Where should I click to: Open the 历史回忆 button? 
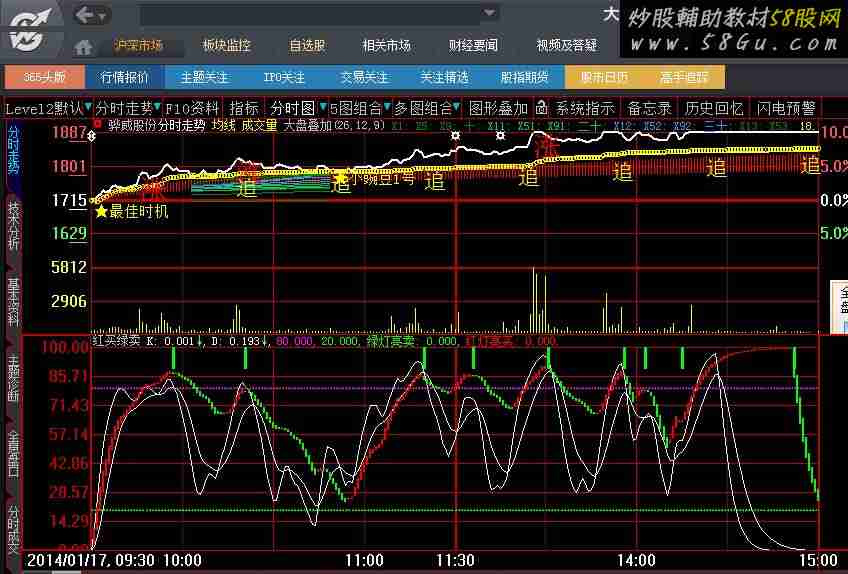(x=714, y=108)
